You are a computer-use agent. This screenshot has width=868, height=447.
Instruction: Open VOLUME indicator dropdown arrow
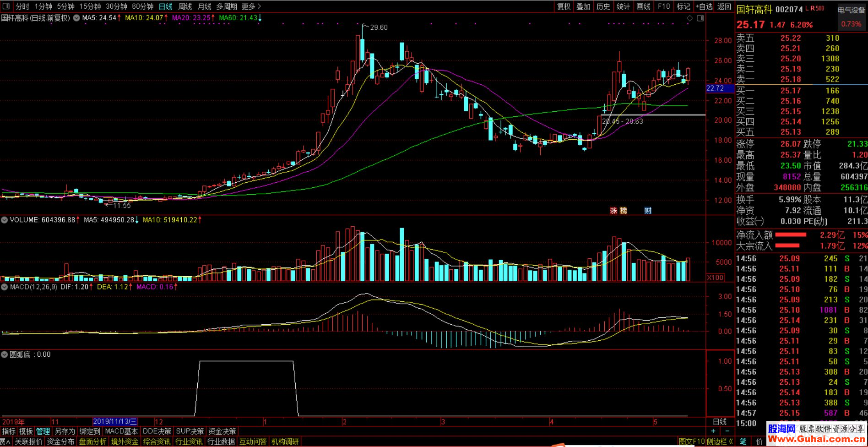[5, 220]
